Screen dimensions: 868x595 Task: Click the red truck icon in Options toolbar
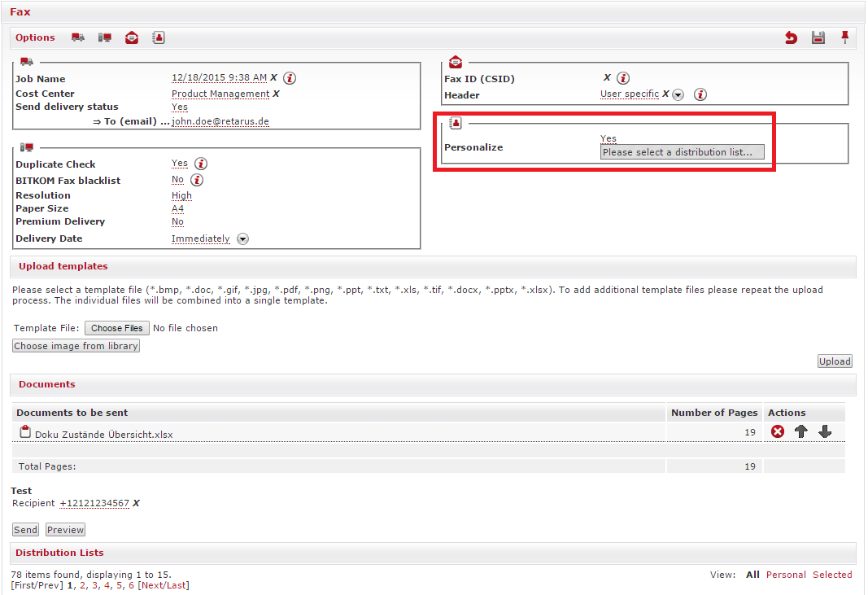pyautogui.click(x=78, y=37)
